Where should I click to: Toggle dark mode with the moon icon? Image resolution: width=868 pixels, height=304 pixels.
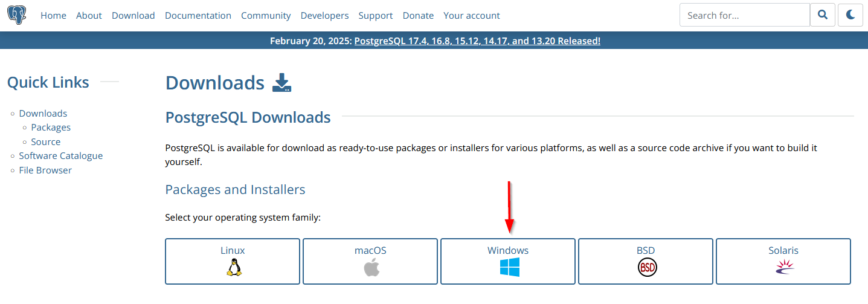pyautogui.click(x=850, y=15)
